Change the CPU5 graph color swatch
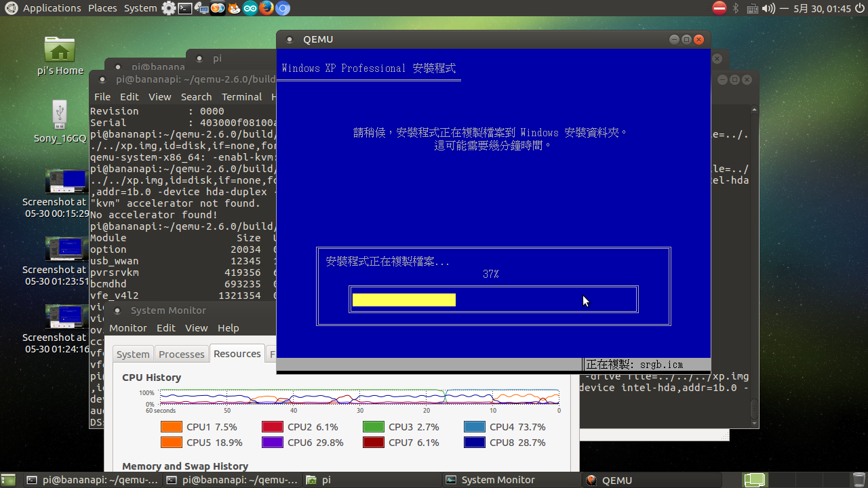The height and width of the screenshot is (488, 868). tap(172, 443)
